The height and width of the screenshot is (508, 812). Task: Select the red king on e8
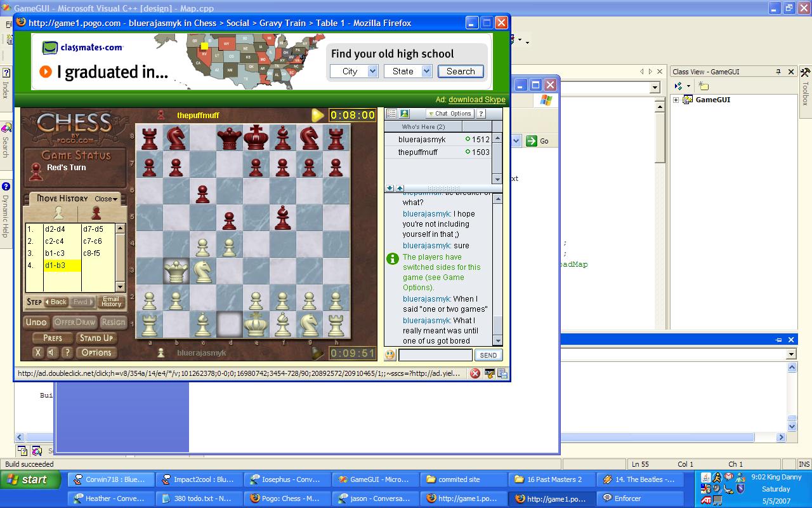(x=256, y=138)
